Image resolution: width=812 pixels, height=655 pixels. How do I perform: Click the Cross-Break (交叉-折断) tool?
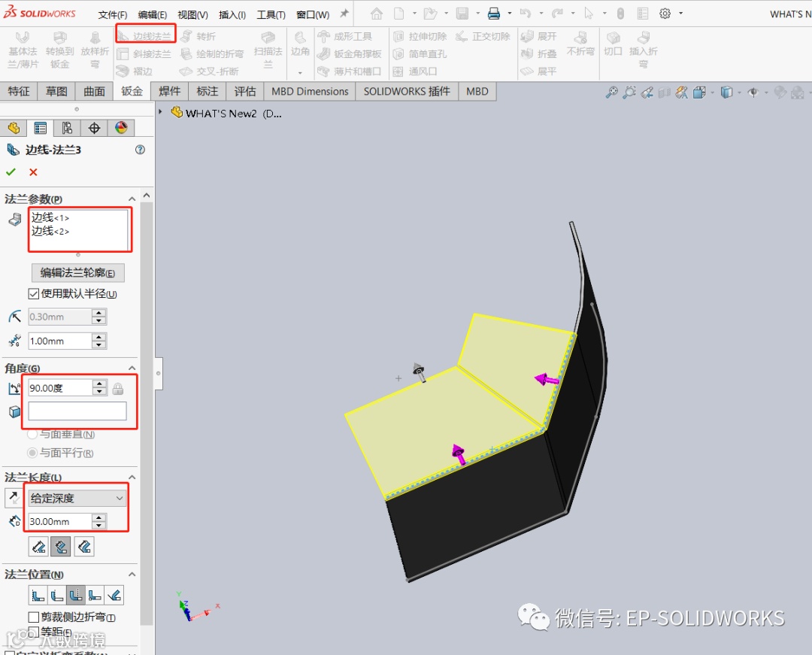pos(209,71)
